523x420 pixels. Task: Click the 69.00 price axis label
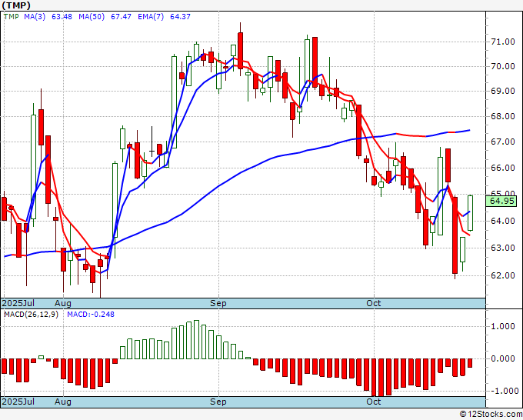[x=503, y=91]
